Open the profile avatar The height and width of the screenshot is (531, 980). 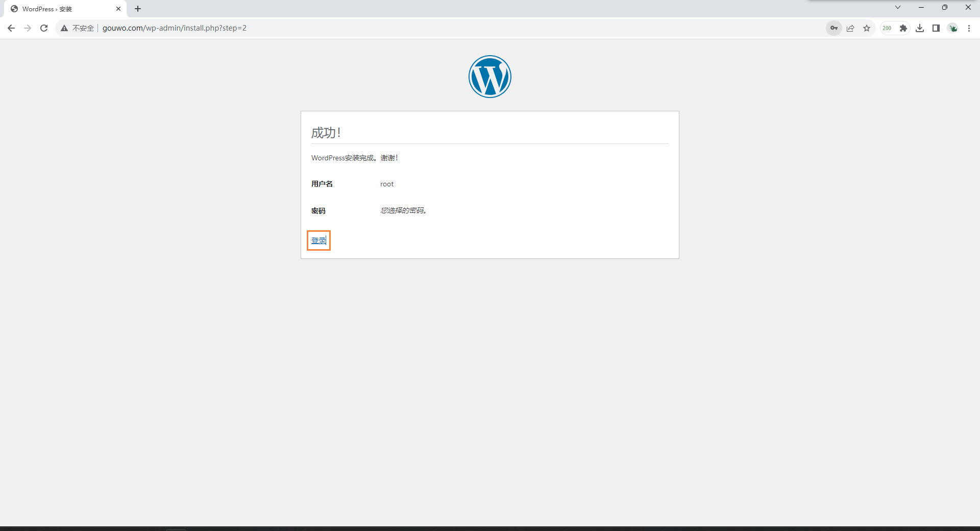pos(953,28)
